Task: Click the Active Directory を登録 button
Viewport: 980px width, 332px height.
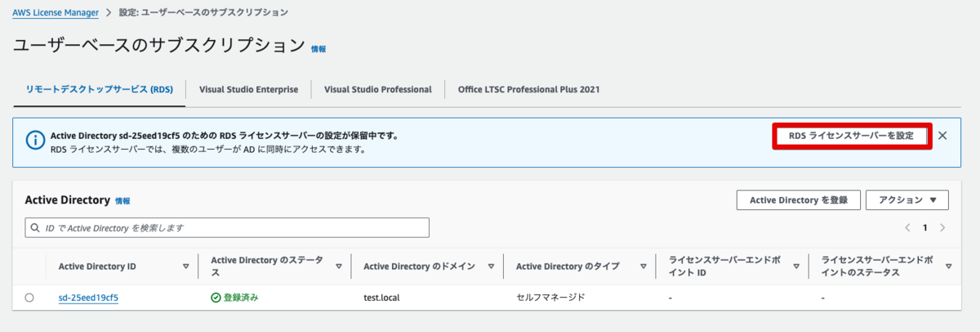Action: pos(798,200)
